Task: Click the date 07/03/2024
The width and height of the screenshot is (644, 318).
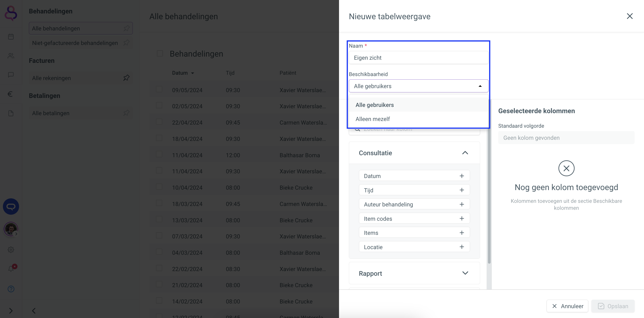Action: click(x=187, y=236)
